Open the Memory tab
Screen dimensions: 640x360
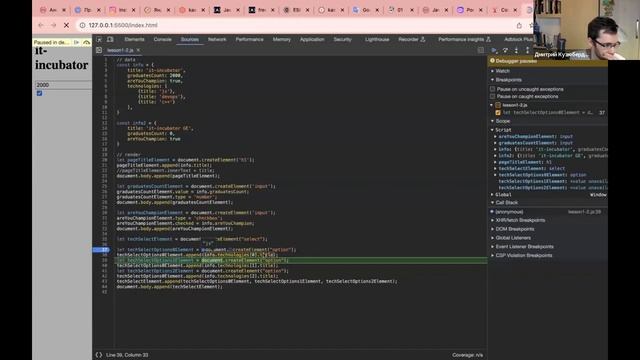coord(282,40)
